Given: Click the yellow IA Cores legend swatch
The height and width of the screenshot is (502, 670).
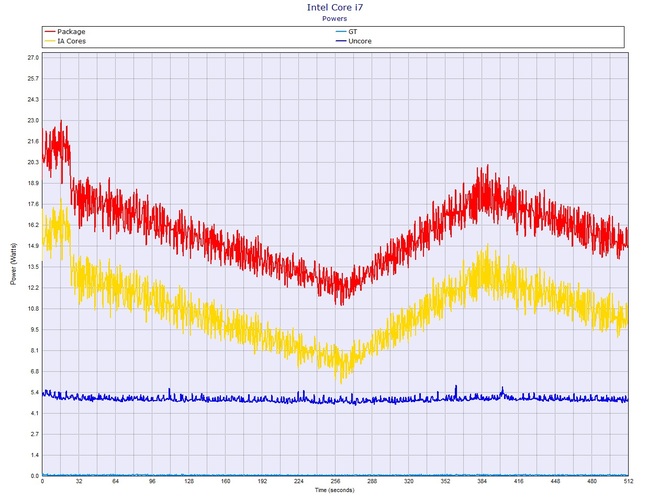Looking at the screenshot, I should [50, 41].
